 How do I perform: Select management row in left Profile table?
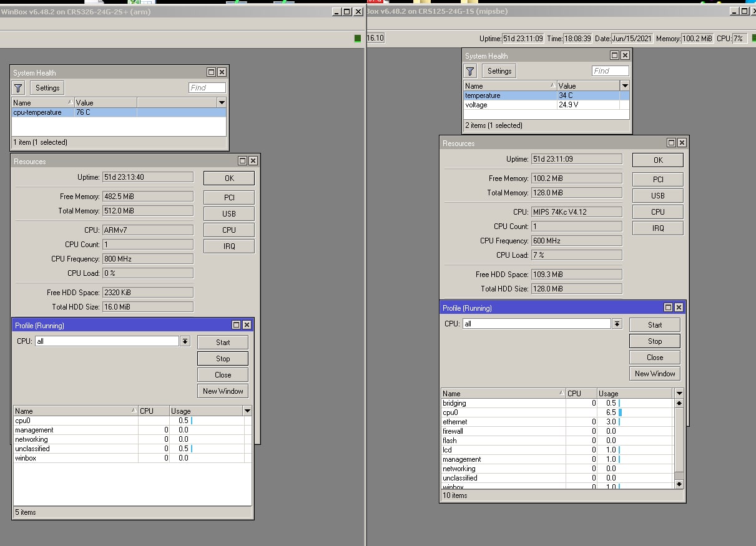(132, 430)
